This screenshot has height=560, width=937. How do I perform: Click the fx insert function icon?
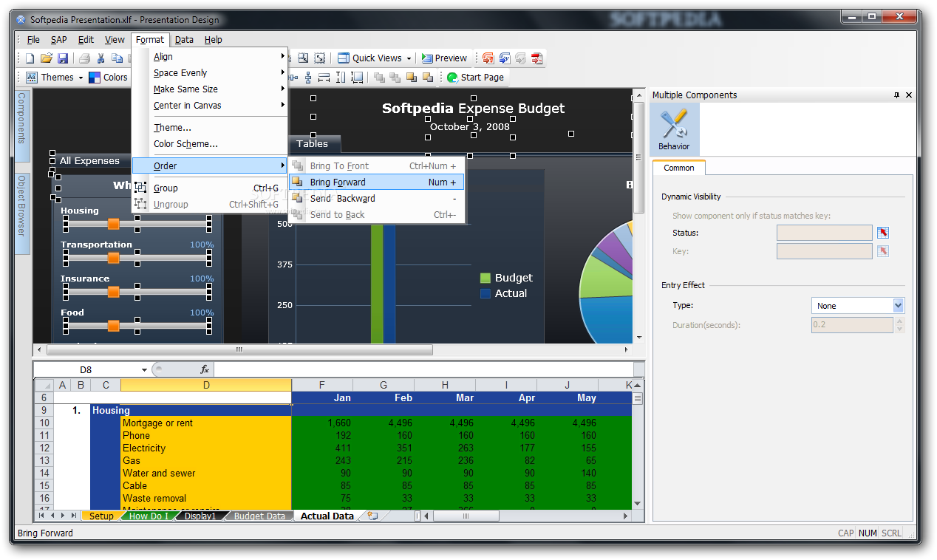click(205, 369)
